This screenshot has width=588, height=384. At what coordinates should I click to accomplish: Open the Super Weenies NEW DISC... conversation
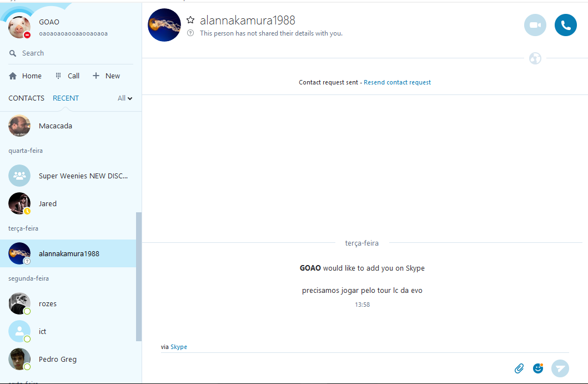(x=68, y=176)
